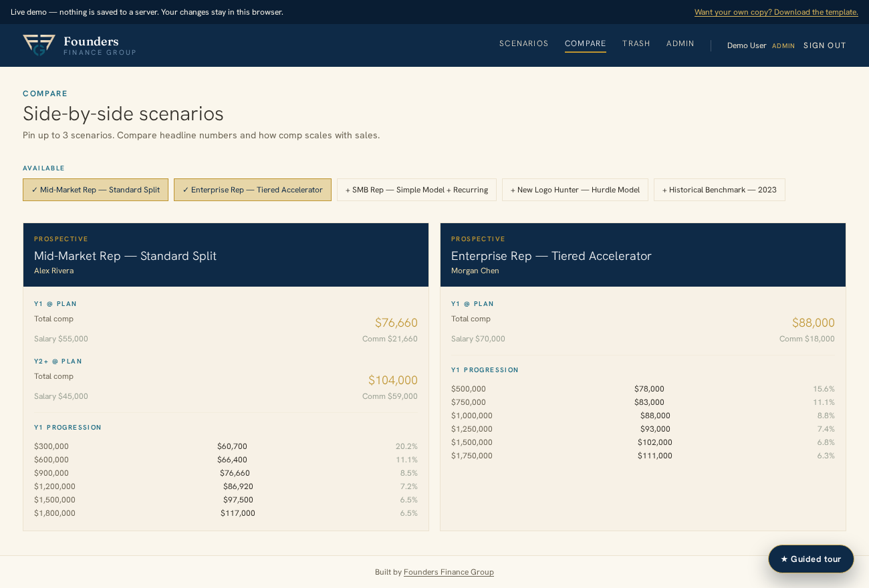Open the Admin nav item
Viewport: 869px width, 588px height.
click(680, 43)
